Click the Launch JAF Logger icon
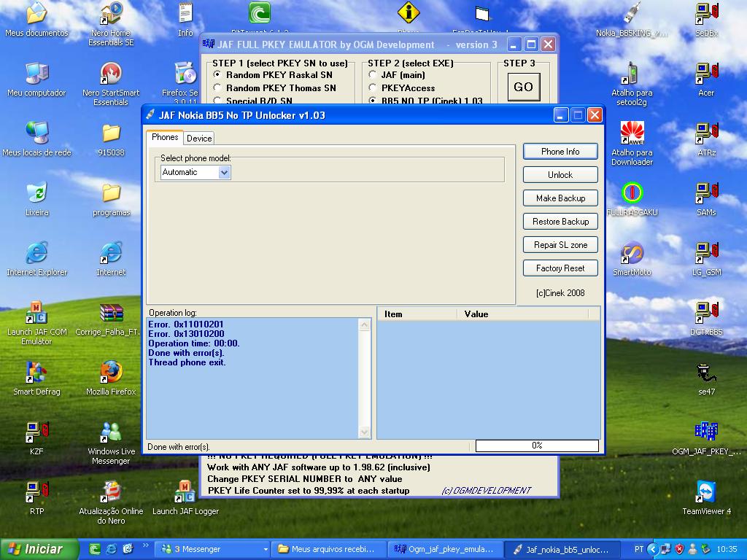Viewport: 747px width, 560px height. [x=185, y=497]
